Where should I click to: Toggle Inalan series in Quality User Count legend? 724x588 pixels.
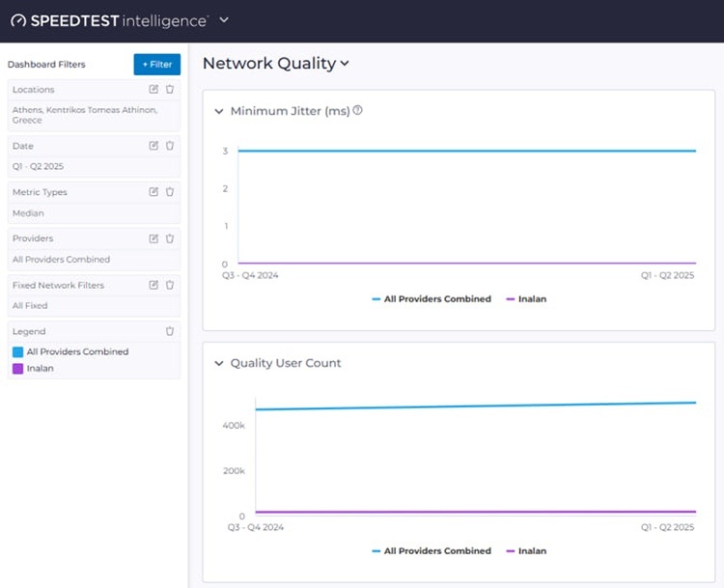(x=526, y=551)
